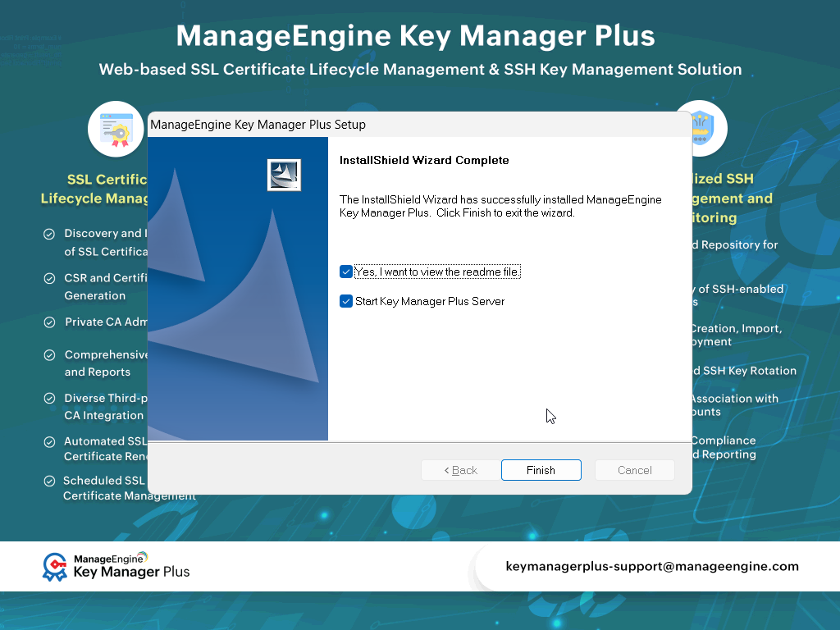840x630 pixels.
Task: Click 'ManageEngine Key Manager Plus Setup' title bar
Action: 419,125
